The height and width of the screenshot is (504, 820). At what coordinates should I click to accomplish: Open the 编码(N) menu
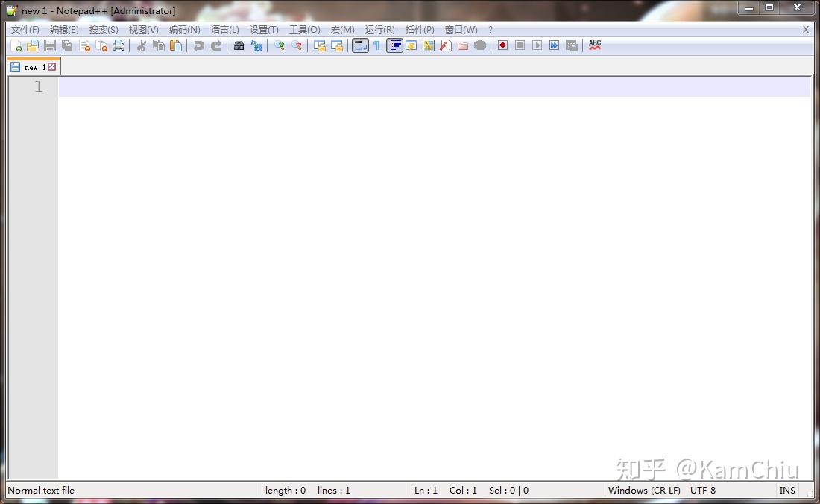tap(185, 30)
